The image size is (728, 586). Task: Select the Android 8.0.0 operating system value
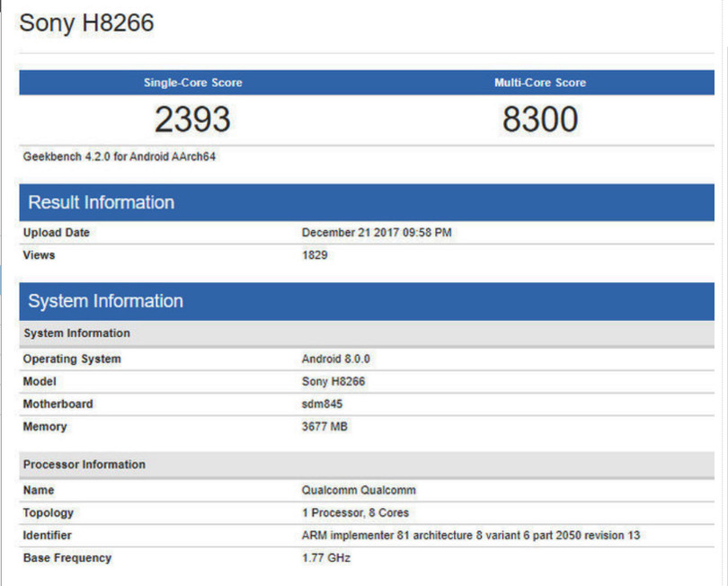(333, 359)
